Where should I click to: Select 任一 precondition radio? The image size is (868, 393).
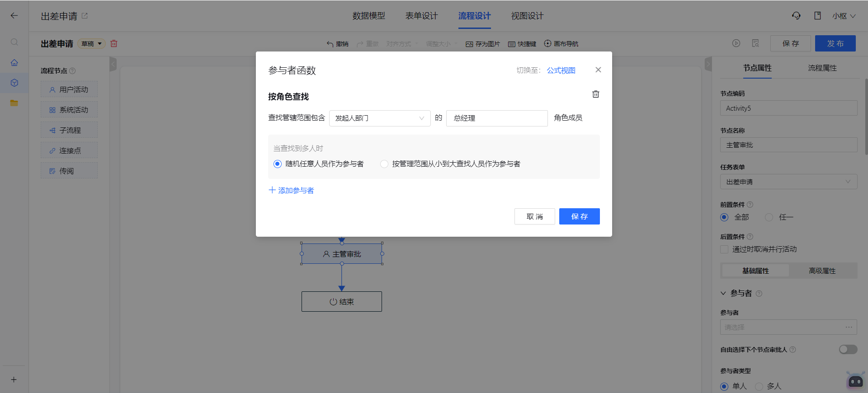(x=769, y=217)
